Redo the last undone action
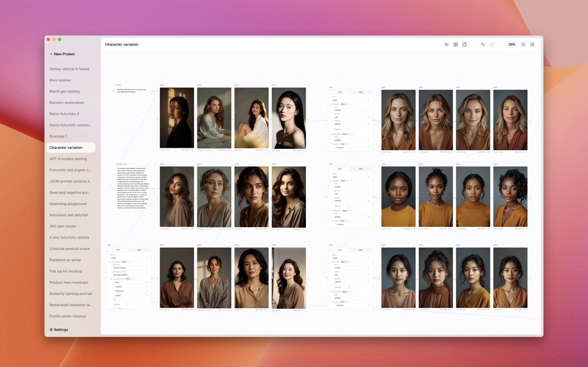This screenshot has width=588, height=367. (492, 44)
